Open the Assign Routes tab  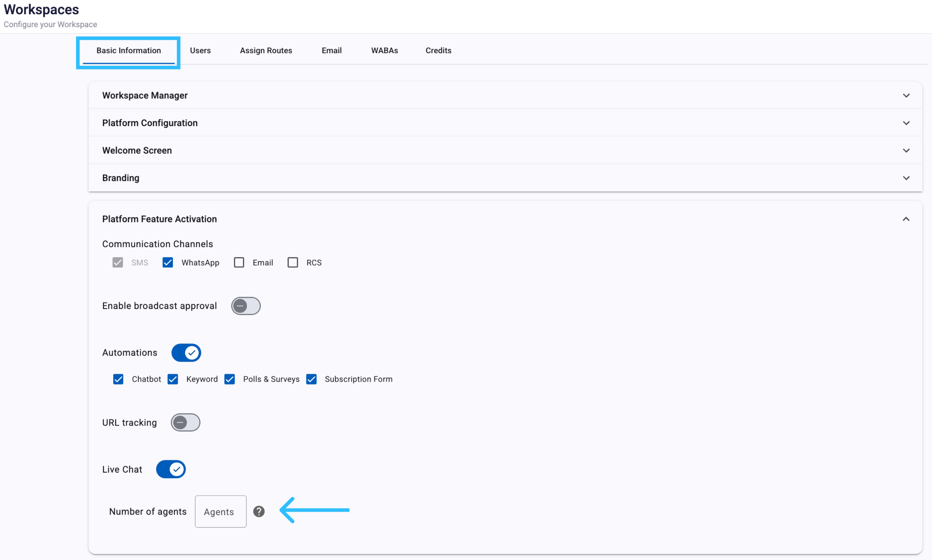pyautogui.click(x=266, y=51)
